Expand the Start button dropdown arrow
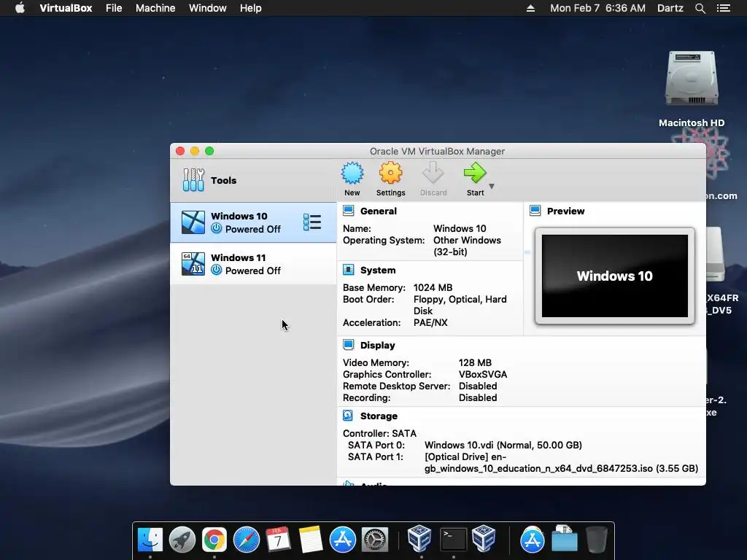 [492, 186]
